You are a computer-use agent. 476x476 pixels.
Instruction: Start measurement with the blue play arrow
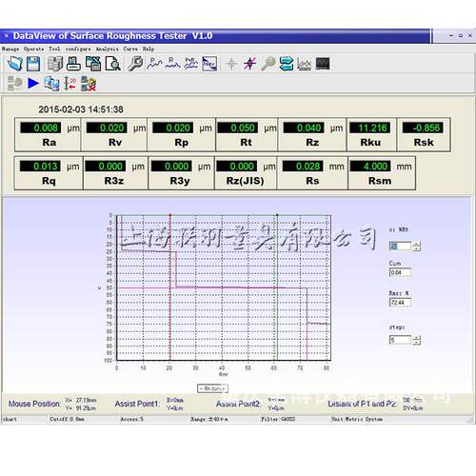(33, 84)
